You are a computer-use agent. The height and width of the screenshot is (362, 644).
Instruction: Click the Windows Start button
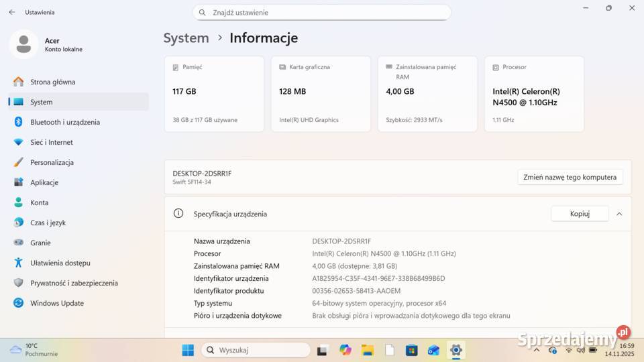click(x=188, y=350)
